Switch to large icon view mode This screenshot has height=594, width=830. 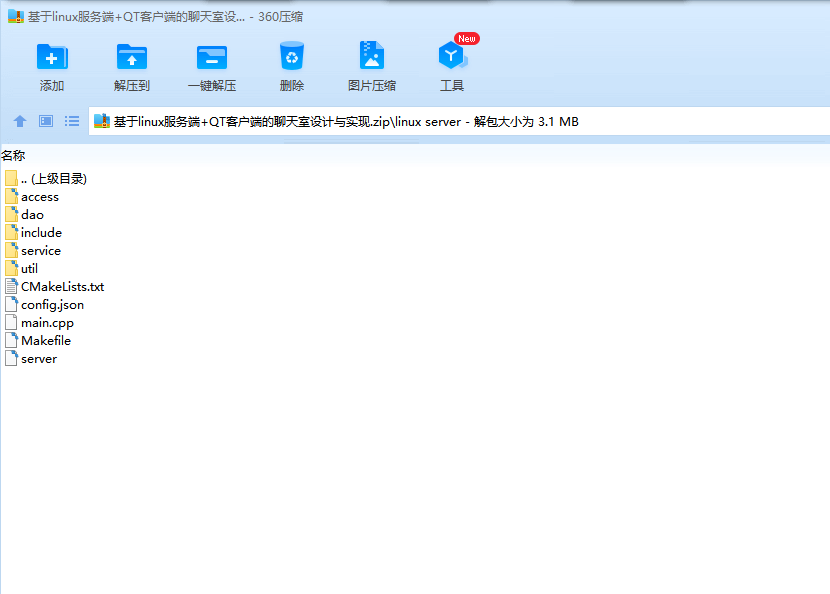46,121
